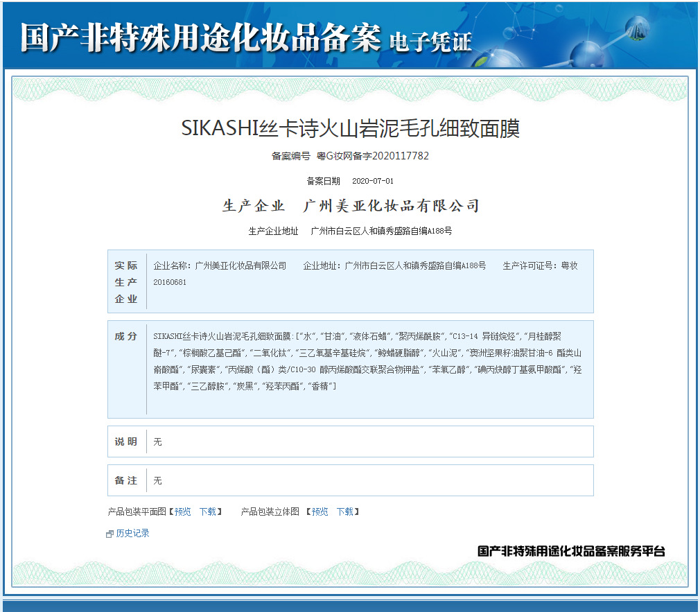
Task: Click the 生产企业地址 label
Action: point(273,231)
